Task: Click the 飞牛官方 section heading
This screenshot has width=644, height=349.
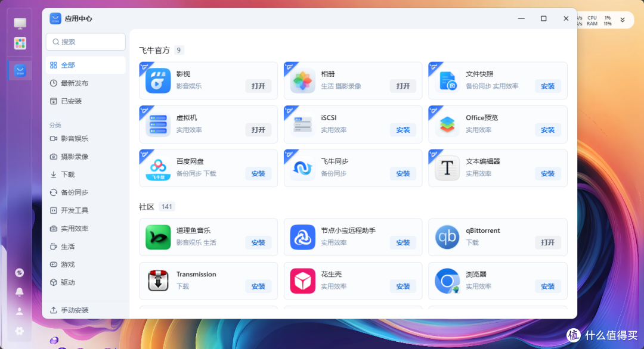Action: coord(154,50)
